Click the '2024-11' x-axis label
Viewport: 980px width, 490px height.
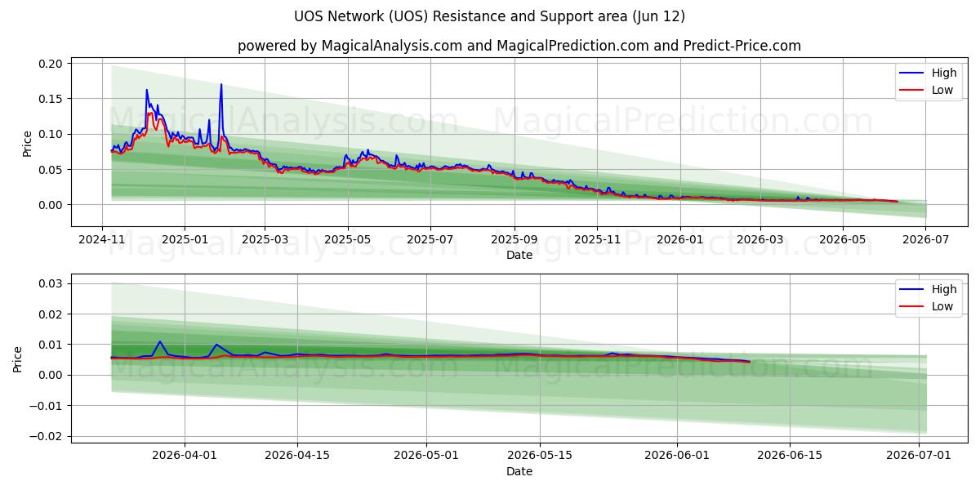pos(102,240)
